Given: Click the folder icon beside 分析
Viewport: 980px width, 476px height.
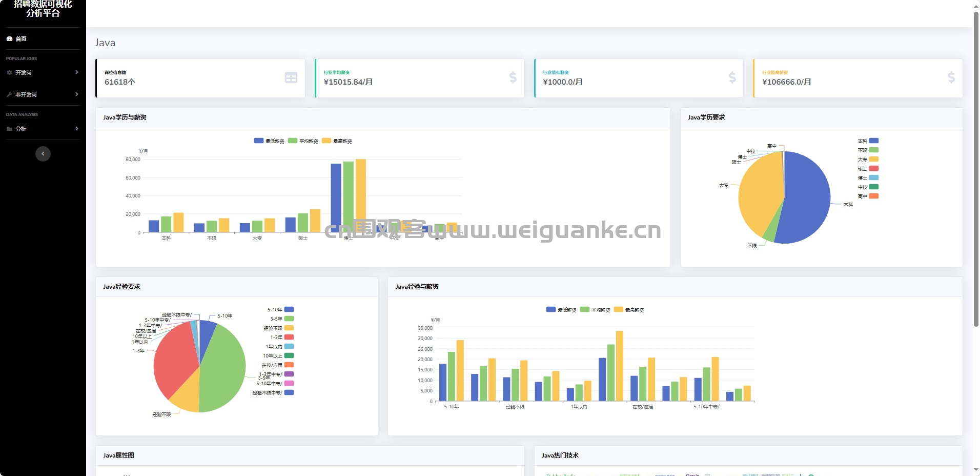Looking at the screenshot, I should 9,129.
